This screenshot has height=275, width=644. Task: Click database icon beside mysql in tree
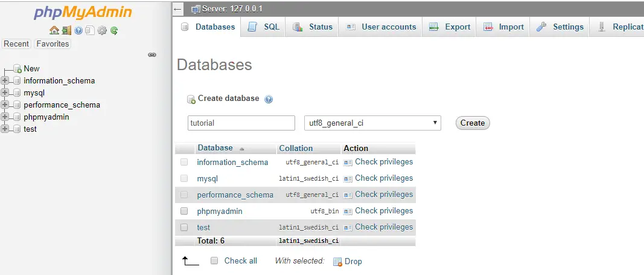click(x=17, y=93)
